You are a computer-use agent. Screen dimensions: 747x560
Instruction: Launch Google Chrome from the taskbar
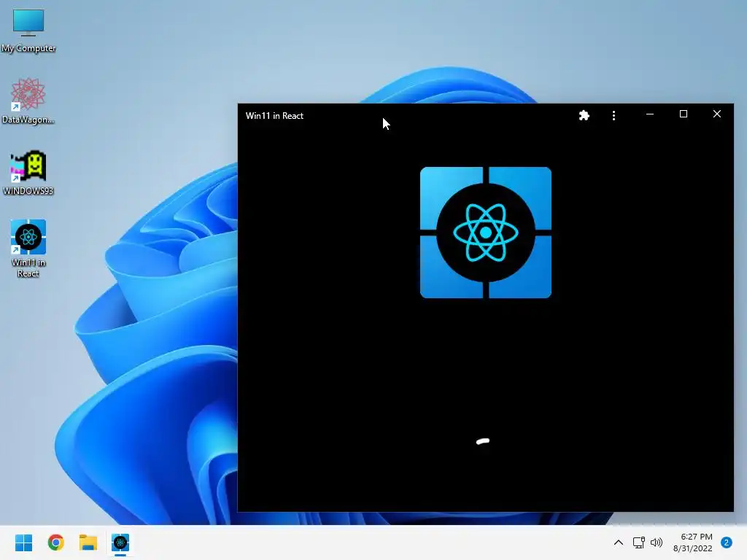55,542
